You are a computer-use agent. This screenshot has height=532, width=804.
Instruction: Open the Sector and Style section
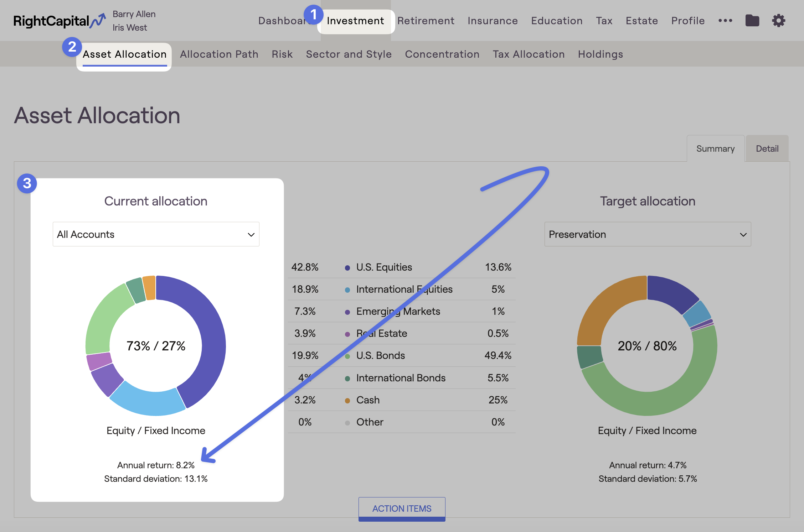click(349, 54)
